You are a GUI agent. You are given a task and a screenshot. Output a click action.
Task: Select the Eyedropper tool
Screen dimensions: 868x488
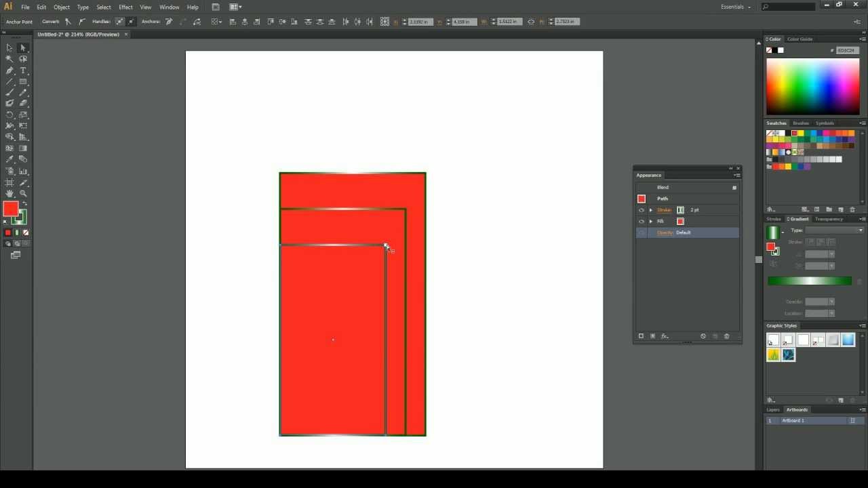click(x=9, y=159)
